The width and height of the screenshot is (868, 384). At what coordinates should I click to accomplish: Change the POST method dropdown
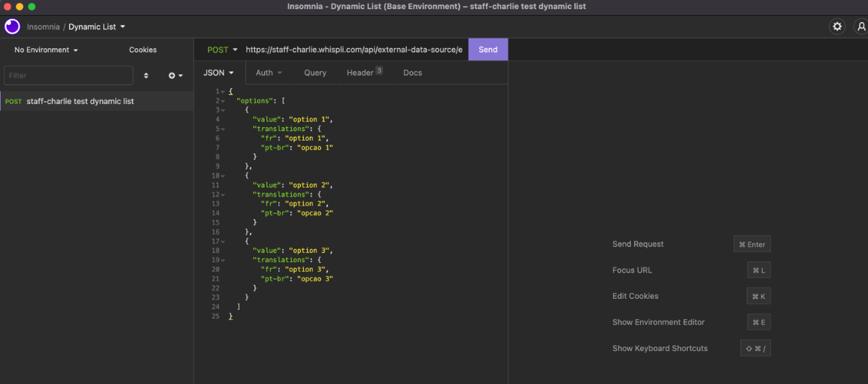pyautogui.click(x=223, y=49)
